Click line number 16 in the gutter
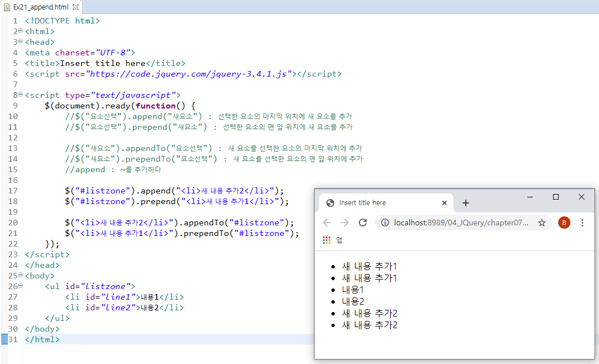The image size is (599, 364). (x=13, y=180)
